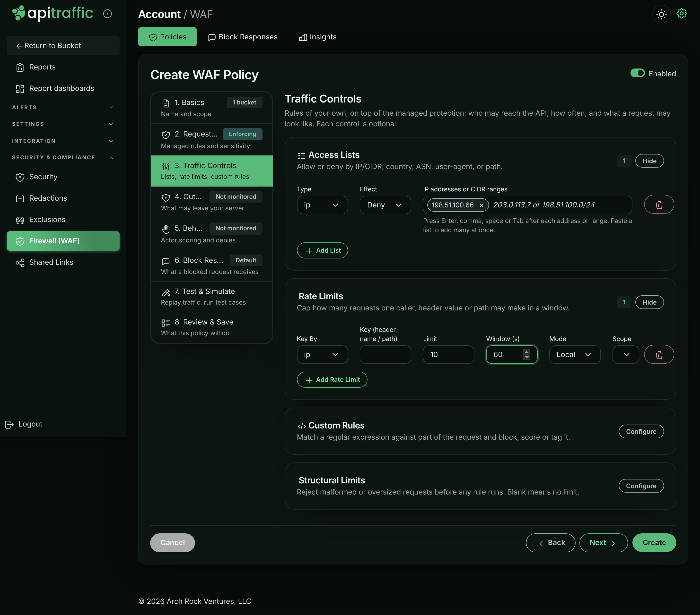Configure Structural Limits
Image resolution: width=700 pixels, height=615 pixels.
tap(641, 486)
